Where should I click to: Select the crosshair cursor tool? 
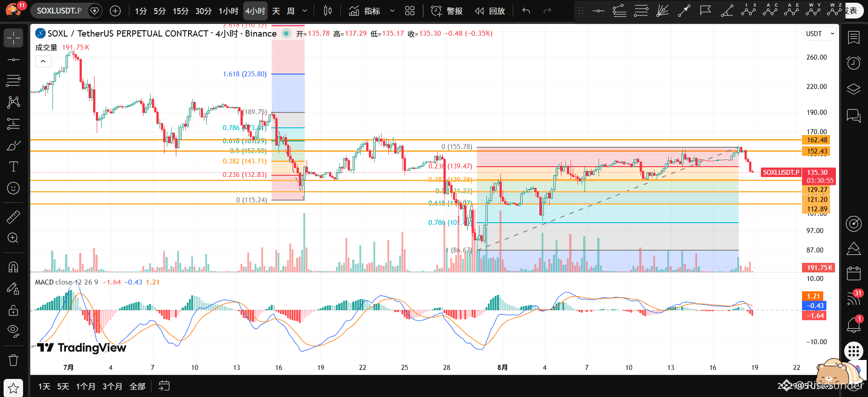tap(14, 38)
